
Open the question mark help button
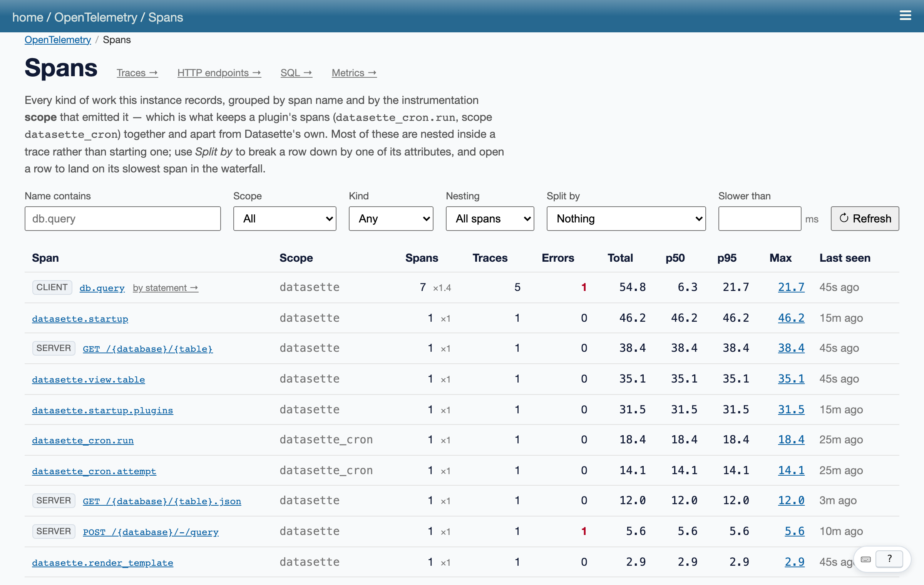889,559
